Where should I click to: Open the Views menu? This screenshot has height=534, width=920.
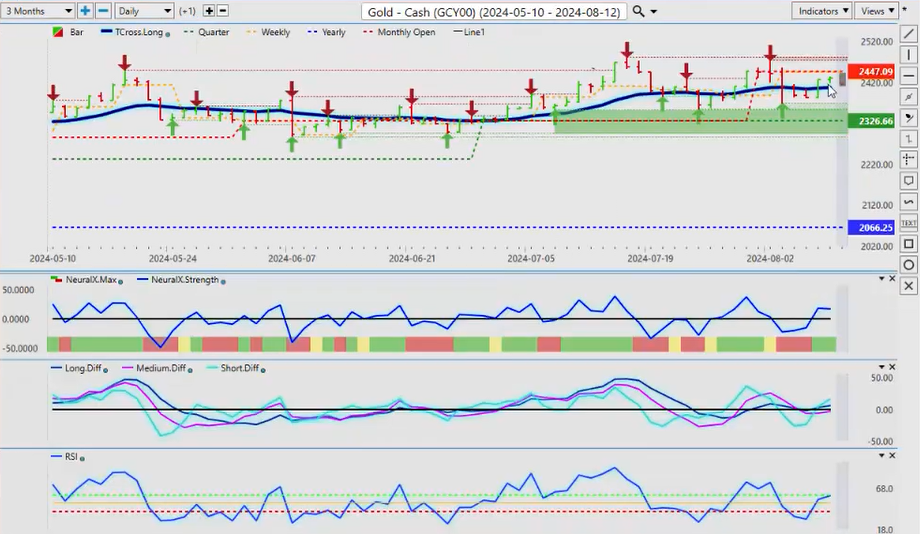point(877,11)
